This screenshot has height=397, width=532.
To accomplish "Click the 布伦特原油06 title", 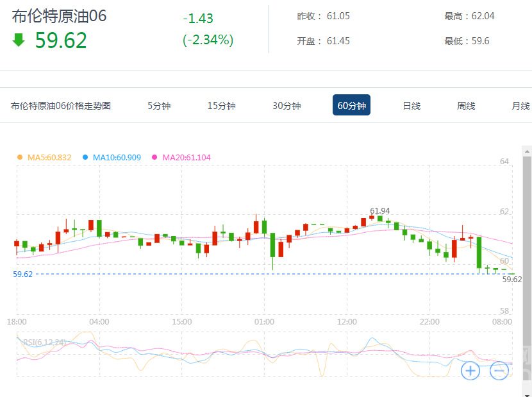I will click(59, 17).
